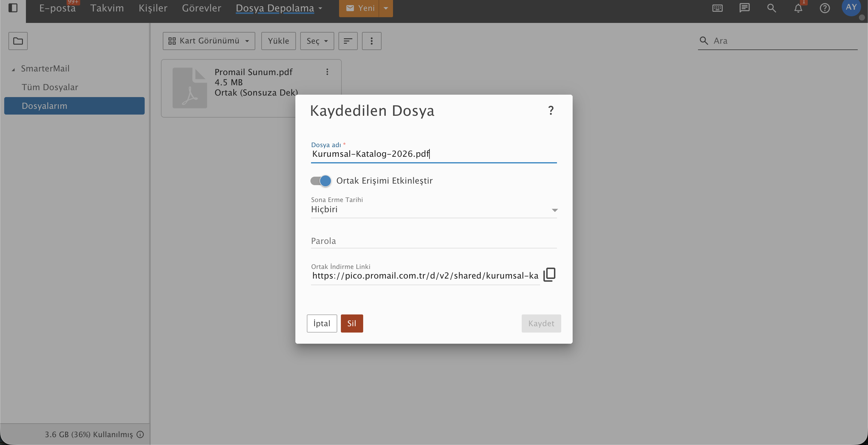Click the Yükle upload button

click(278, 41)
